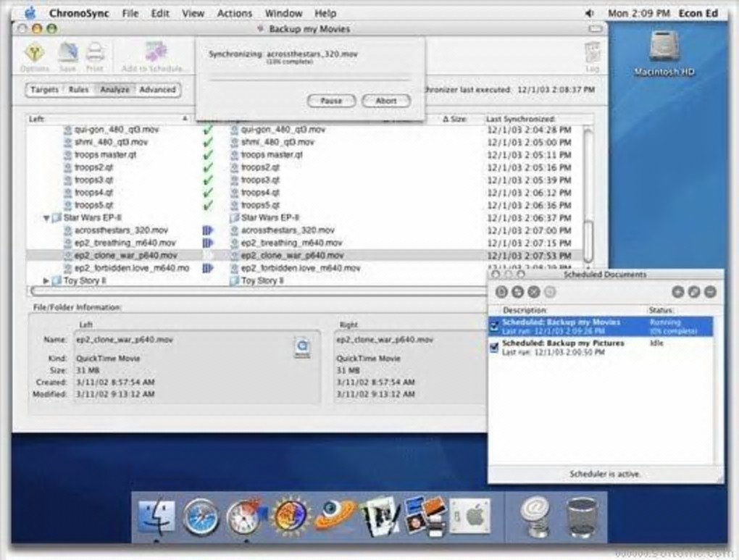The height and width of the screenshot is (560, 739).
Task: Click the sync arrow icon for acrossthestars_320.mov
Action: (x=208, y=230)
